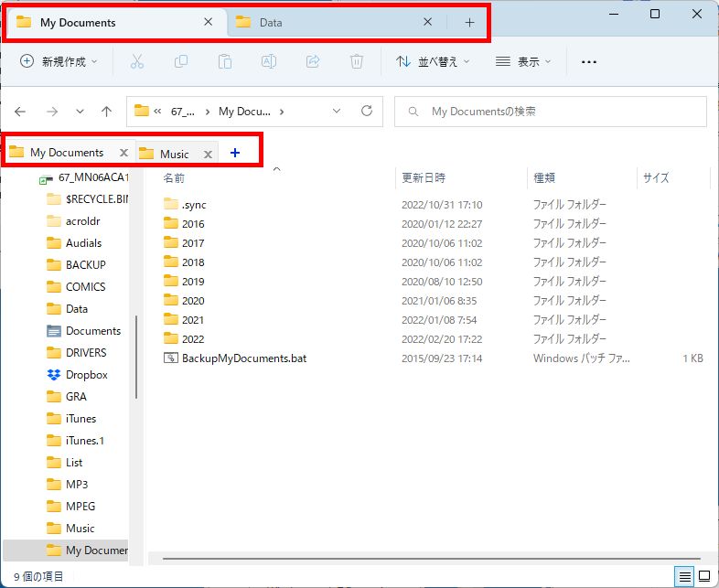Screen dimensions: 719x588
Task: Select the Dropbox folder in sidebar
Action: [78, 375]
